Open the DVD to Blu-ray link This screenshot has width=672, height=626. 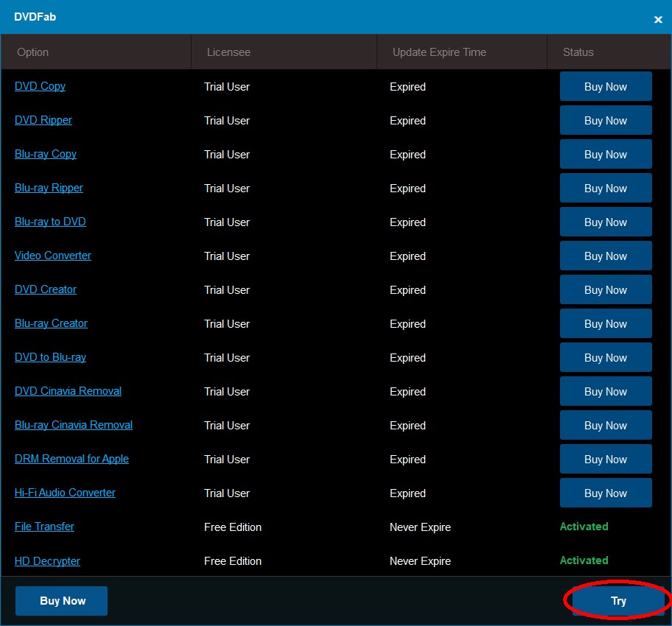point(50,357)
